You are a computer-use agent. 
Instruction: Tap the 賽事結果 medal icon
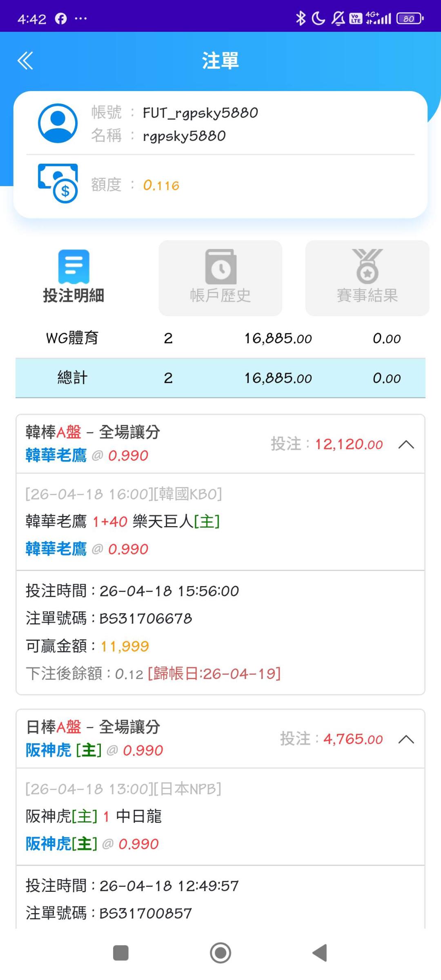pyautogui.click(x=367, y=266)
